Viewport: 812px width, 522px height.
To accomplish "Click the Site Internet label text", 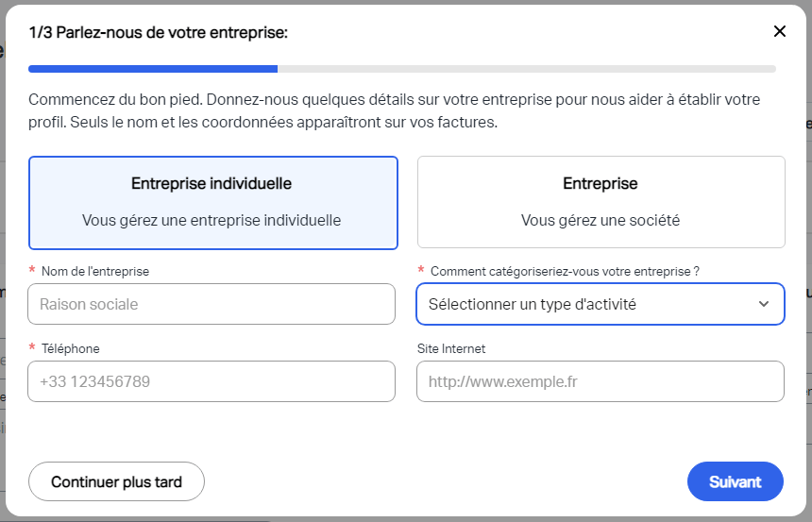I will tap(451, 348).
